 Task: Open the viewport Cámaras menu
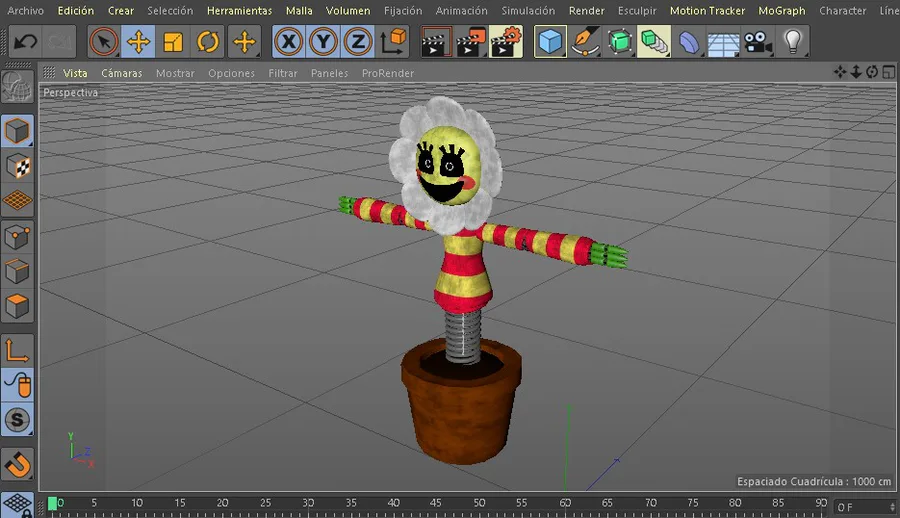tap(122, 73)
